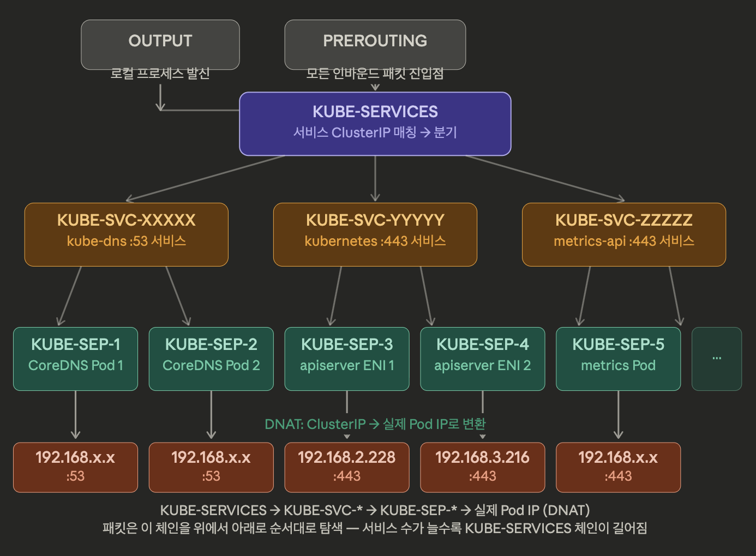This screenshot has width=756, height=556.
Task: Click the 'KUBE-SERVICES → KUBE-SVC-*' summary line
Action: click(375, 510)
